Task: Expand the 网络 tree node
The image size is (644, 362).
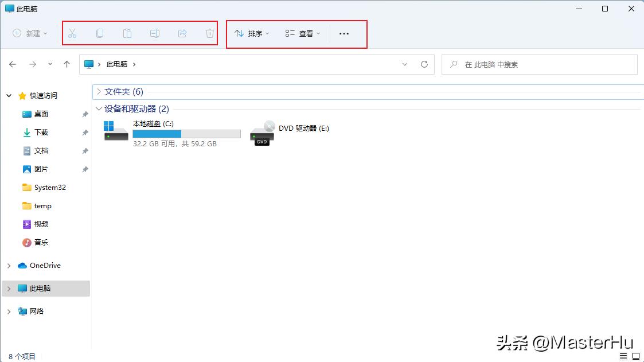Action: click(x=9, y=312)
